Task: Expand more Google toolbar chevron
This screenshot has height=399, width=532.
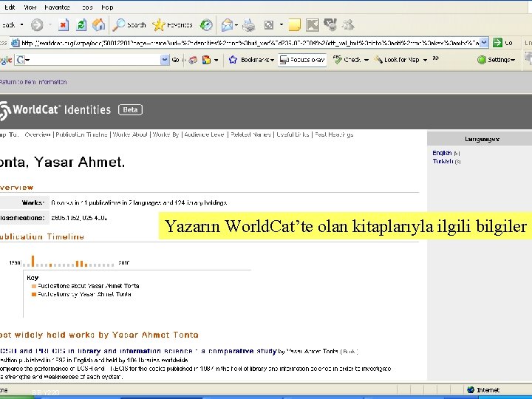Action: [x=436, y=58]
